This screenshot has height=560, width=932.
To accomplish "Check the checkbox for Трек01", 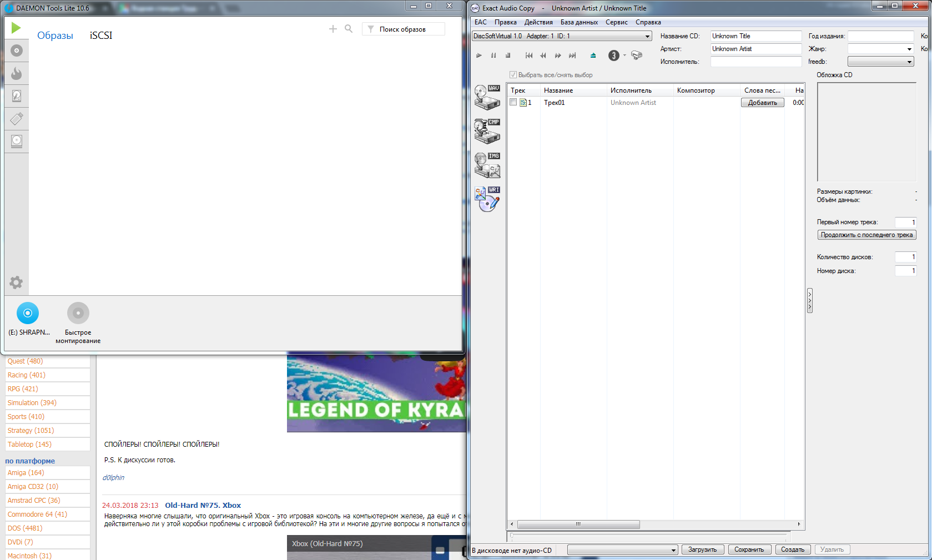I will [513, 102].
